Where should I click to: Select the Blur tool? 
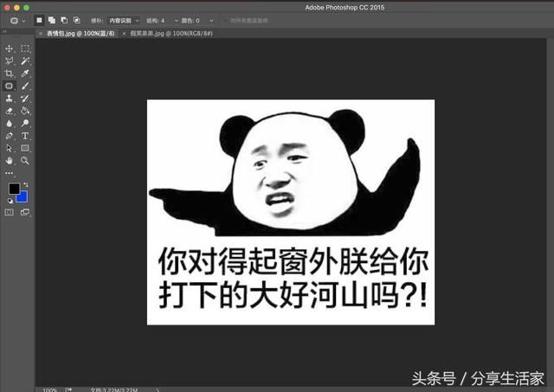coord(10,123)
